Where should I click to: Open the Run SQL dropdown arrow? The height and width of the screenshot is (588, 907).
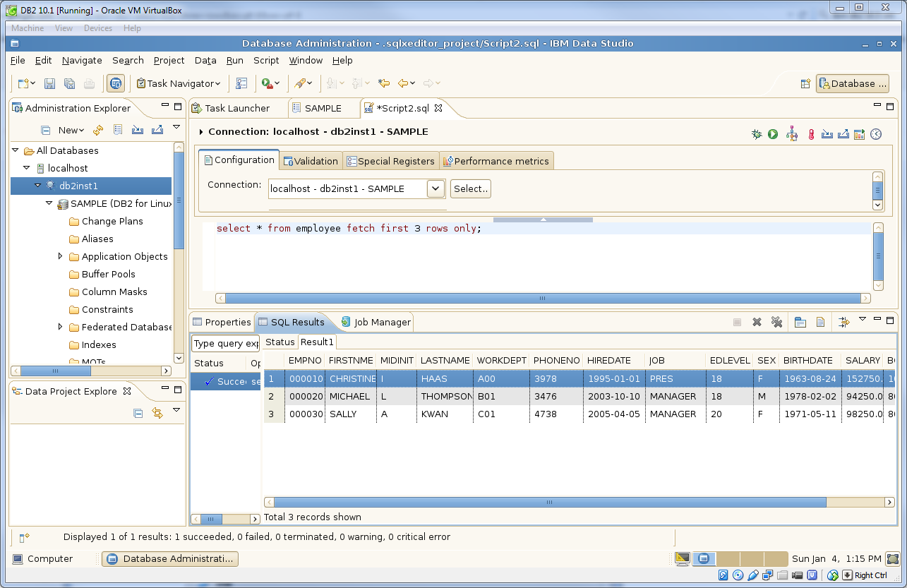277,83
